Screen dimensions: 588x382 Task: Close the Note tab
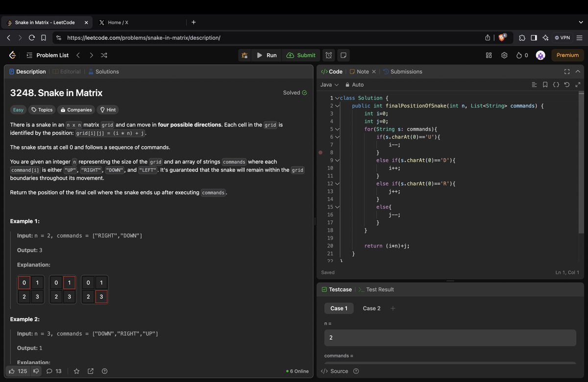(374, 72)
